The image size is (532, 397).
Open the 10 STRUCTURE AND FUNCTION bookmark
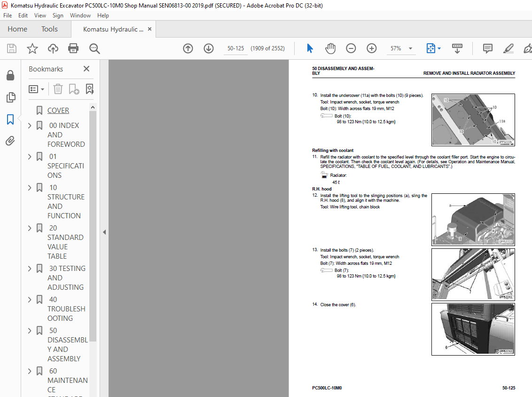coord(66,202)
